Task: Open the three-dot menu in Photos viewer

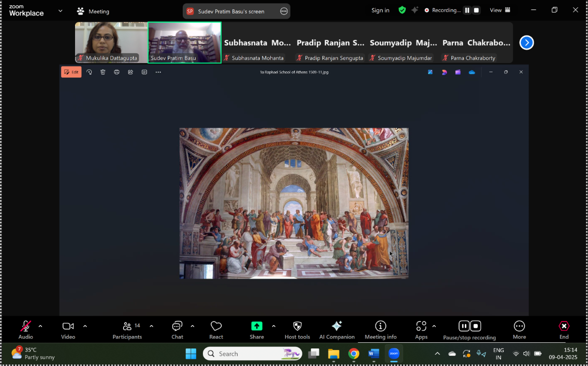Action: [x=158, y=72]
